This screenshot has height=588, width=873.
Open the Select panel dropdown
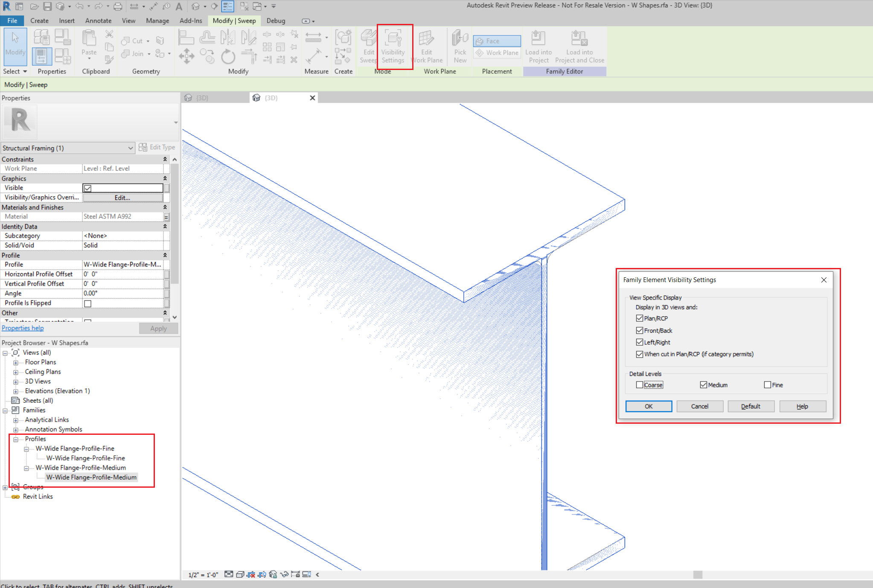click(x=15, y=71)
